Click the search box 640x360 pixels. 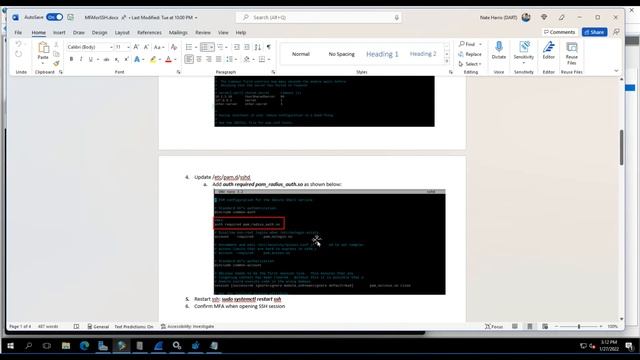pyautogui.click(x=319, y=17)
